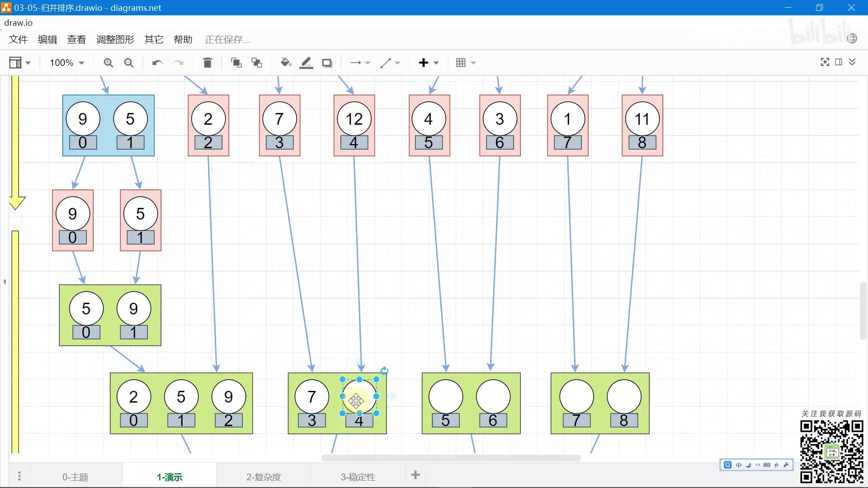The height and width of the screenshot is (488, 868).
Task: Open the fill color bucket
Action: [285, 63]
